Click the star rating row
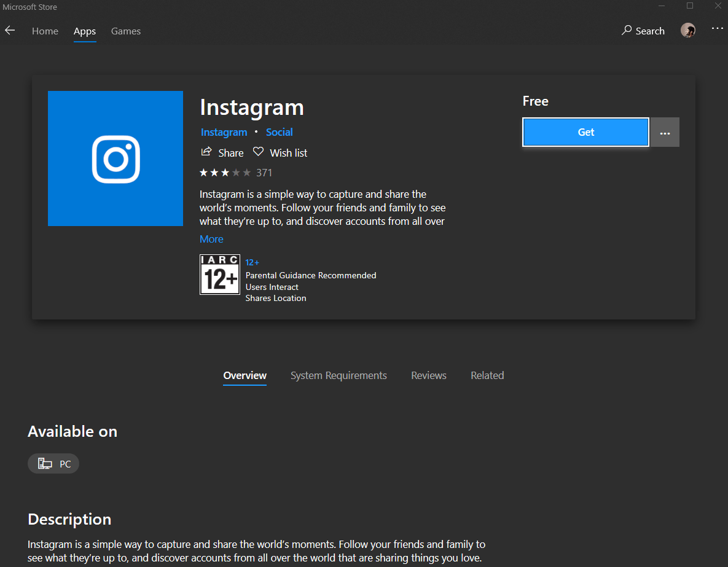The image size is (728, 567). 225,173
